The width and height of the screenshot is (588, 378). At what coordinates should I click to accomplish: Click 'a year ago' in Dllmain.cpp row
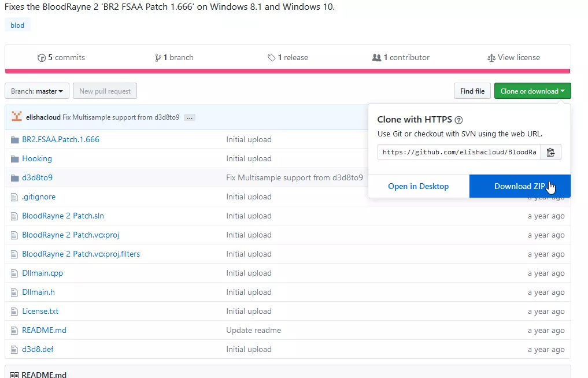546,273
